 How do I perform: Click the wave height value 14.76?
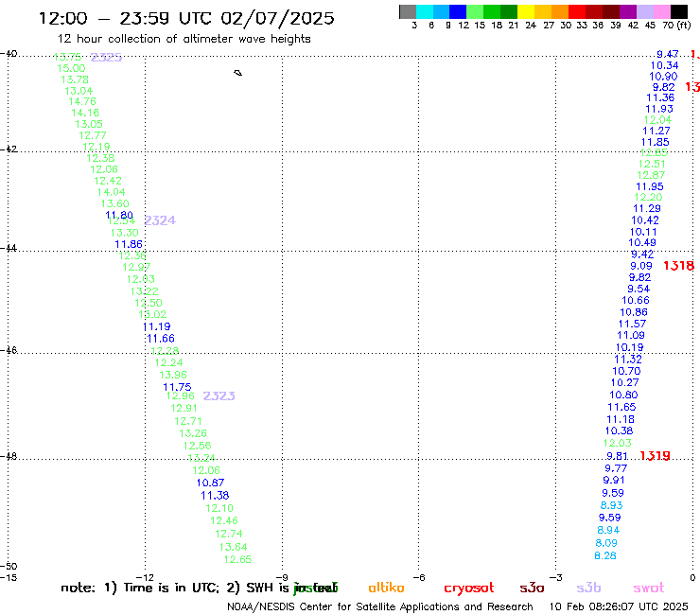82,101
